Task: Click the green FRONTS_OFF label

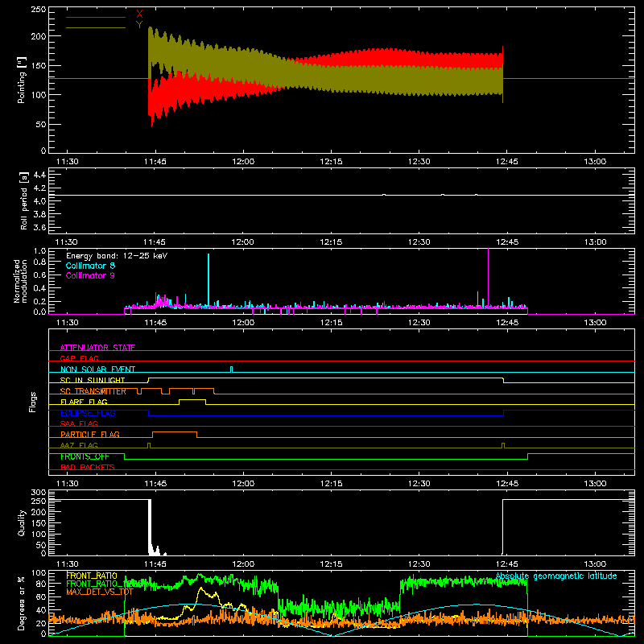Action: (85, 456)
